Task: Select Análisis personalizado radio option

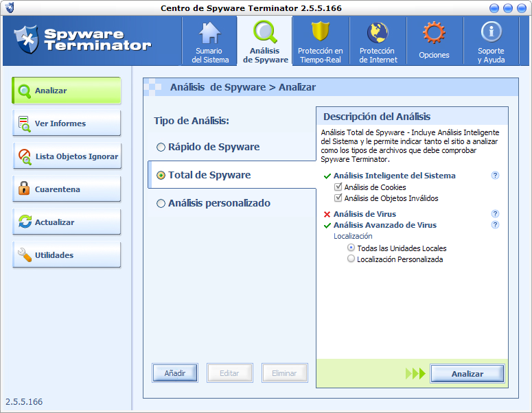Action: 161,203
